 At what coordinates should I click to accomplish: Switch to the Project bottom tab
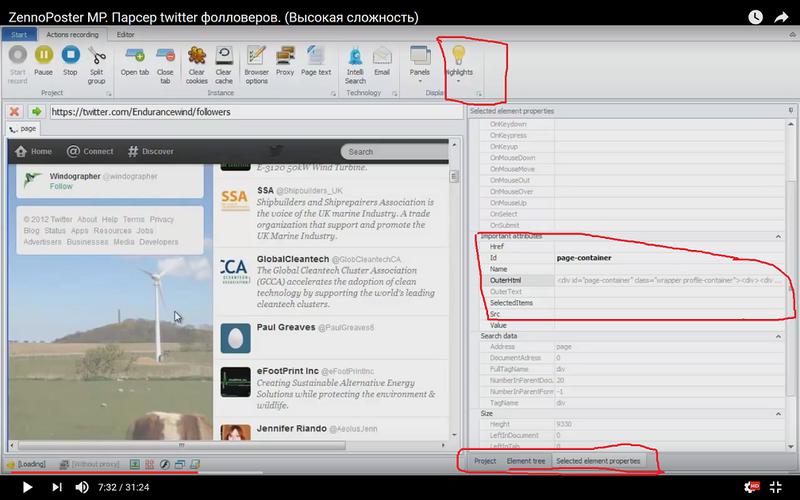(485, 461)
